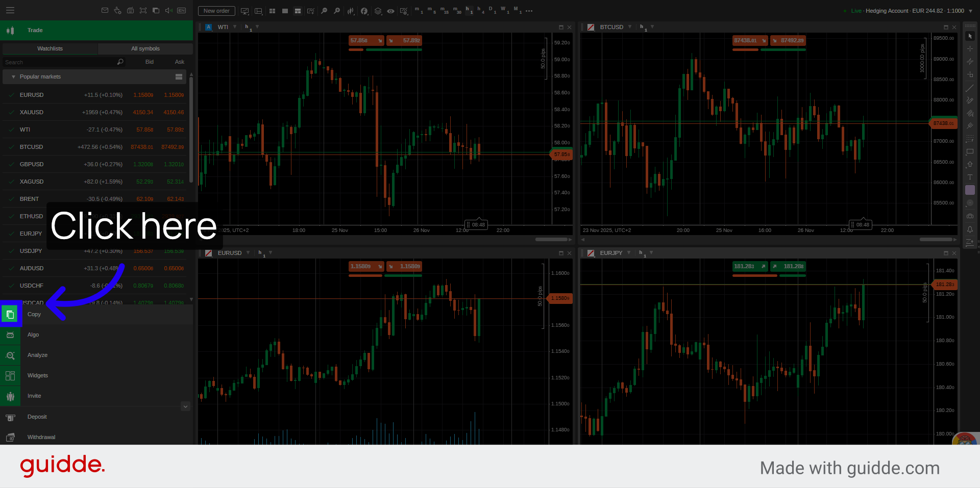Toggle the objects layers icon in the toolbar
The height and width of the screenshot is (488, 980).
tap(378, 10)
